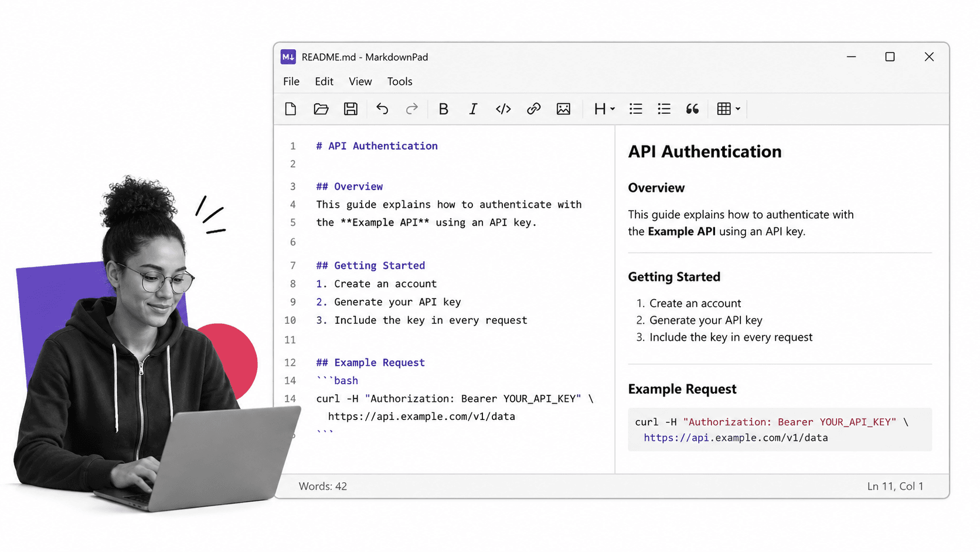Maximize the MarkdownPad window

[x=890, y=57]
